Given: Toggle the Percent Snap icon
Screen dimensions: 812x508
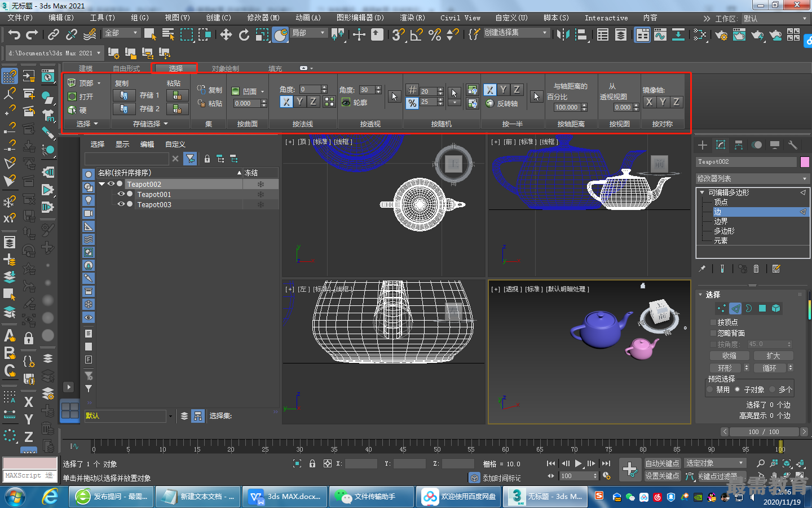Looking at the screenshot, I should coord(435,35).
